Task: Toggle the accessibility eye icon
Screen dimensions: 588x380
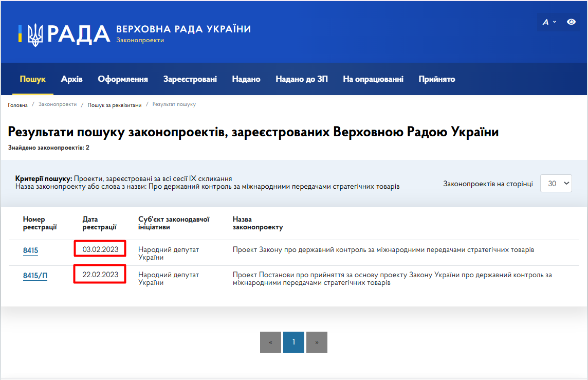Action: (x=571, y=22)
